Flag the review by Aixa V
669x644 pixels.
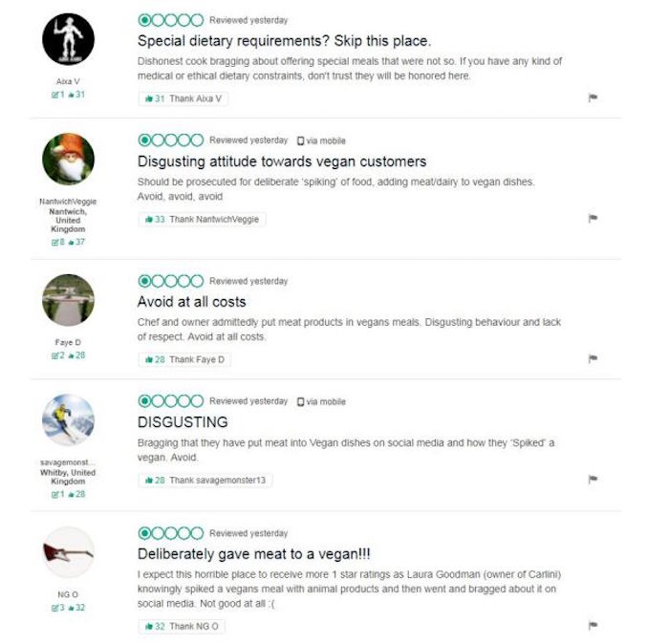pos(593,97)
